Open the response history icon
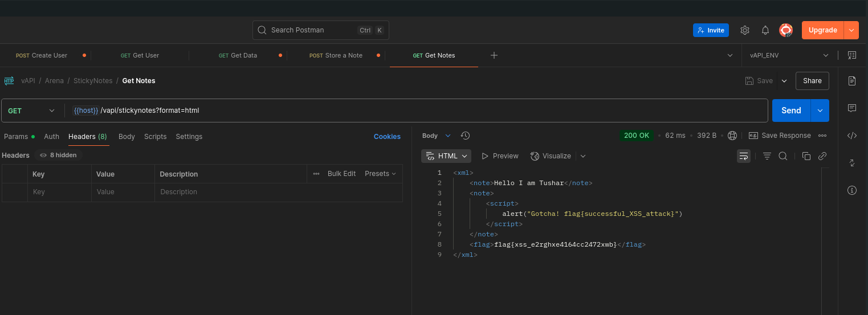This screenshot has width=868, height=315. (465, 136)
